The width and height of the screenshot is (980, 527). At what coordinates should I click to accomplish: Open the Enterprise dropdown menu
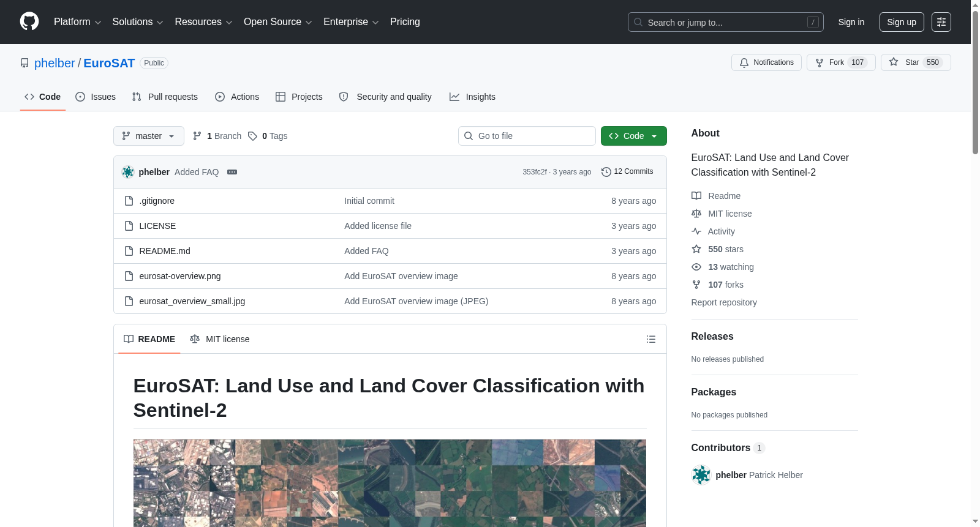pos(351,22)
